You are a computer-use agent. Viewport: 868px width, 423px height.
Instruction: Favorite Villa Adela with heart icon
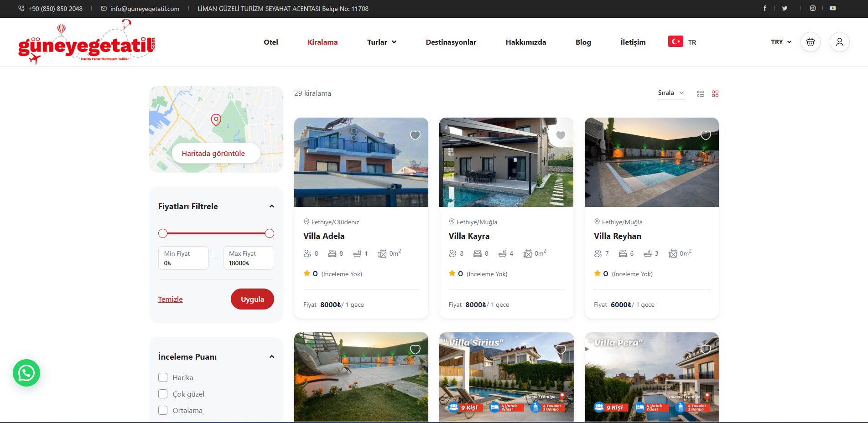pos(415,135)
